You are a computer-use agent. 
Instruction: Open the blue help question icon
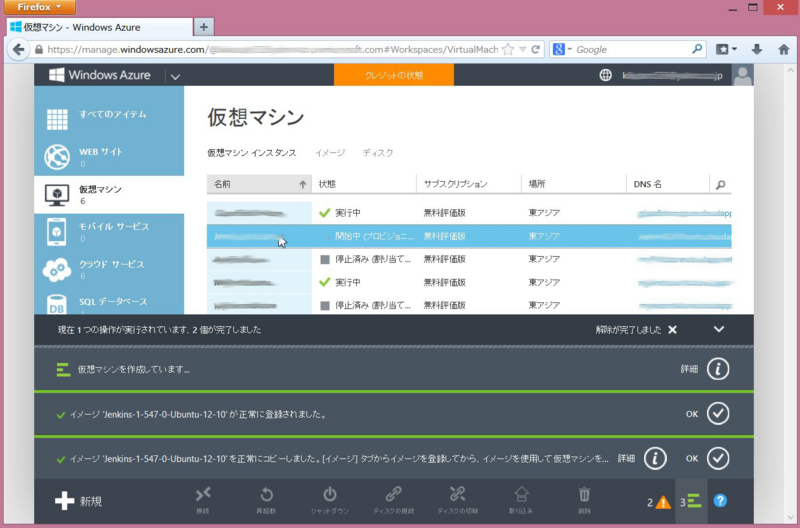[720, 500]
